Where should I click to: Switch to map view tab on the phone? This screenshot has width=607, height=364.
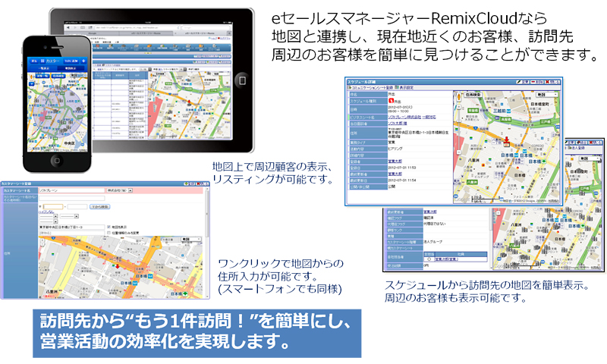pyautogui.click(x=71, y=68)
